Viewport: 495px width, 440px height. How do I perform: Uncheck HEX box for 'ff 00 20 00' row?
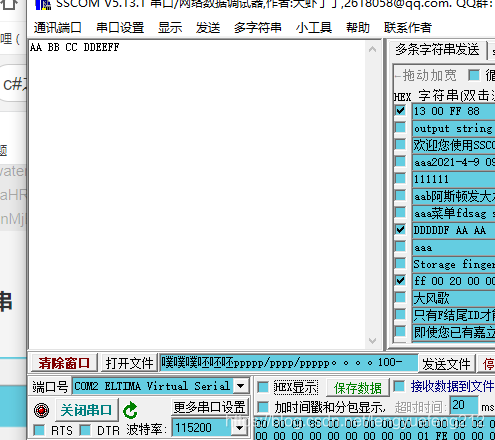point(400,280)
